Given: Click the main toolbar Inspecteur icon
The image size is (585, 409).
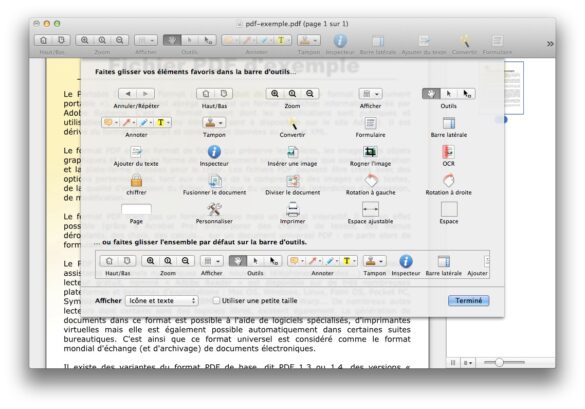Looking at the screenshot, I should click(340, 40).
